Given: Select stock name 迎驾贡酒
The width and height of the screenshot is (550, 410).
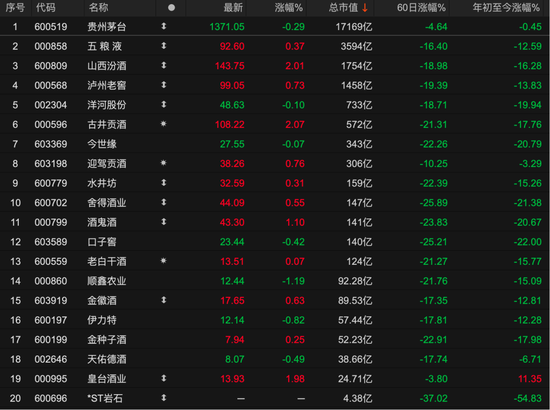Looking at the screenshot, I should click(x=107, y=164).
